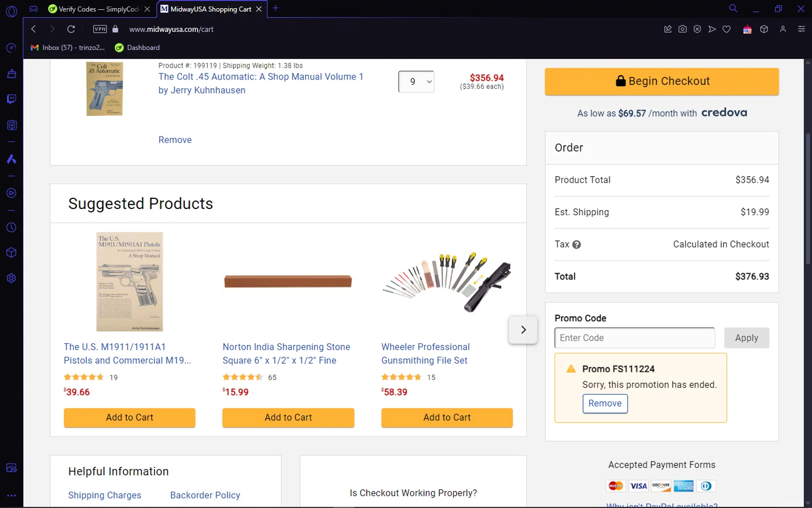The width and height of the screenshot is (812, 508).
Task: Open History clock icon in sidebar
Action: point(11,227)
